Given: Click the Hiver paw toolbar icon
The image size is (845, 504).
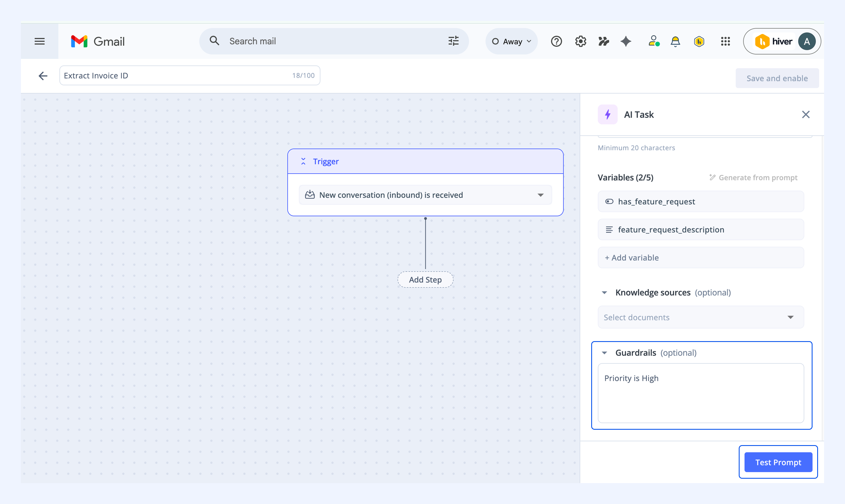Looking at the screenshot, I should tap(604, 42).
